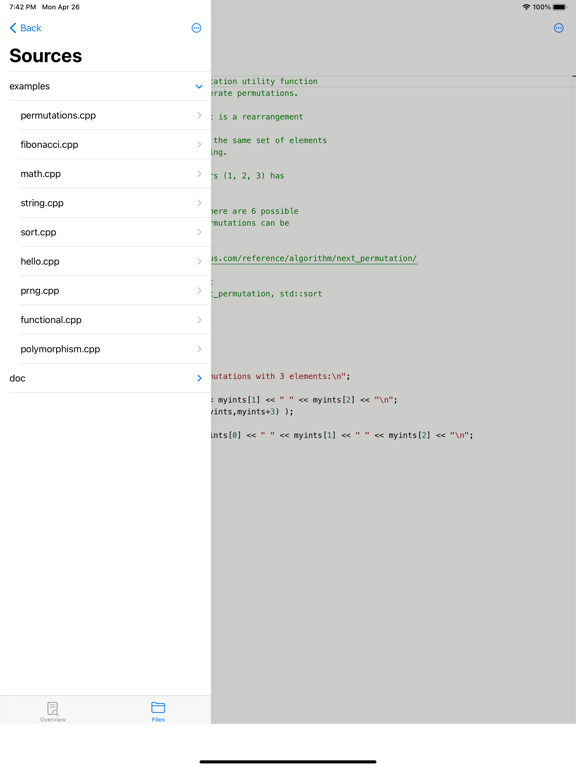Click the chevron on functional.cpp row

click(x=199, y=320)
